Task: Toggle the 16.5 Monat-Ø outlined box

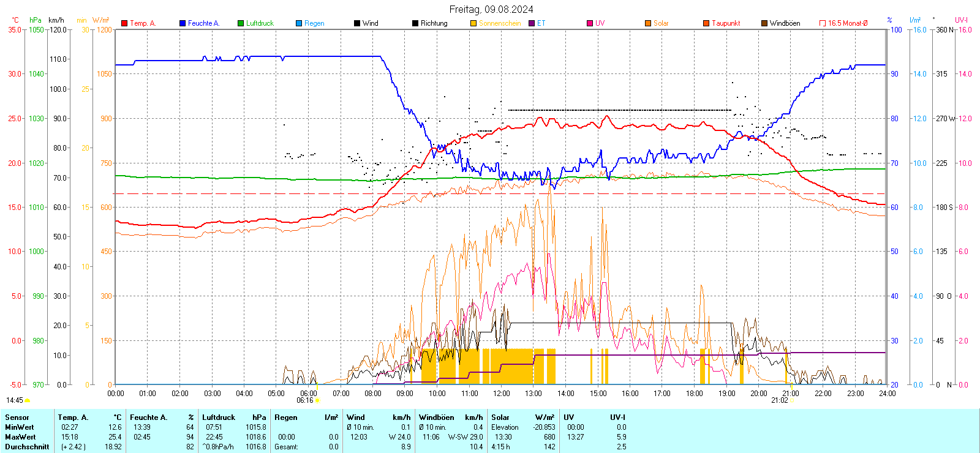Action: 823,23
